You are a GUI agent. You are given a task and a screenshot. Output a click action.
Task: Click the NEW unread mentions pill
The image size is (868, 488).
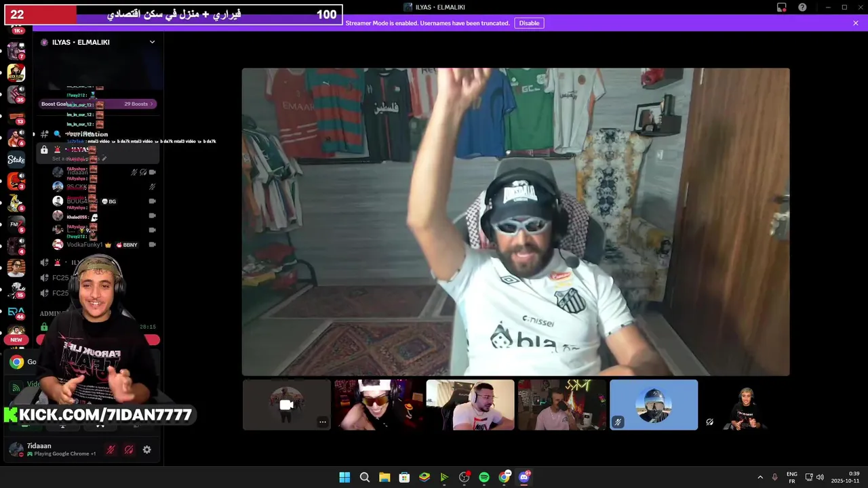point(16,340)
